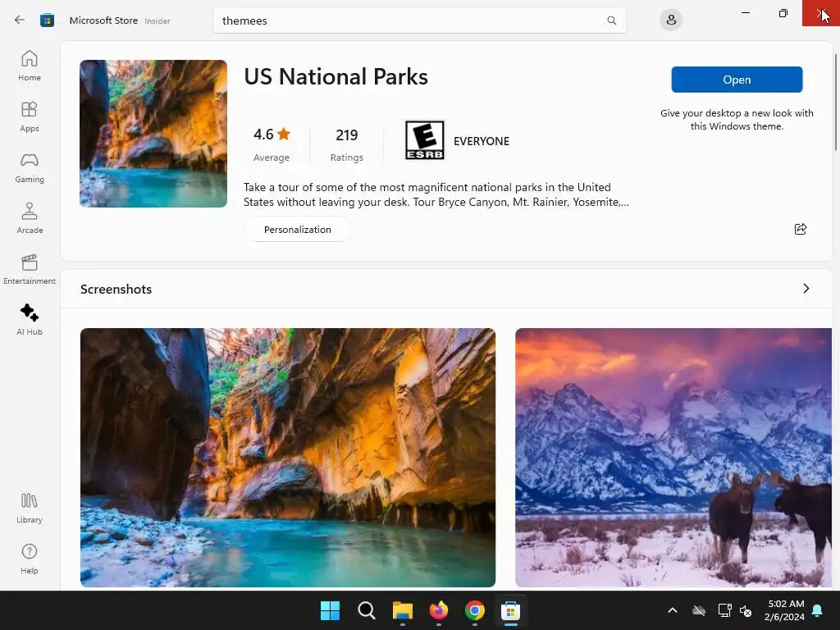This screenshot has height=630, width=840.
Task: Click the search box containing 'themees'
Action: tap(419, 21)
